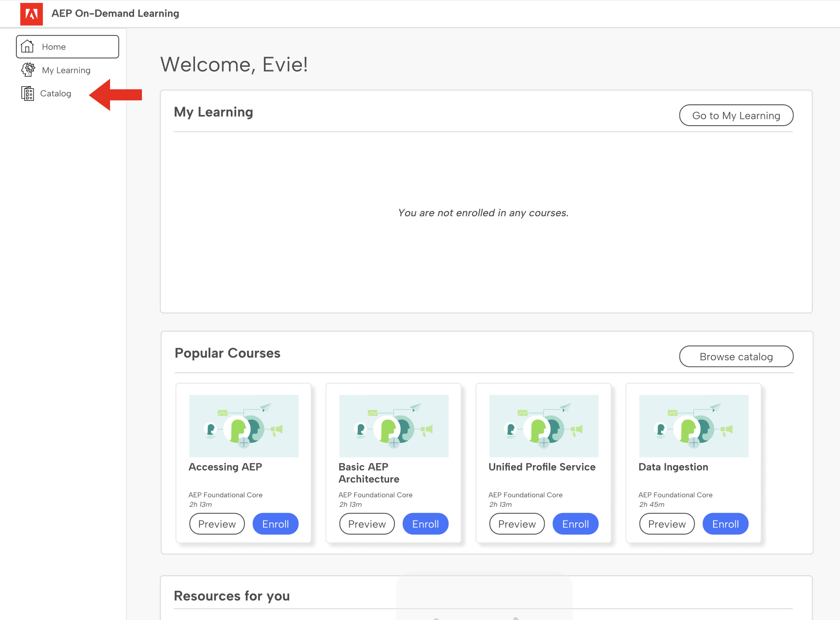Enroll in the Data Ingestion course
Viewport: 840px width, 620px height.
tap(725, 524)
